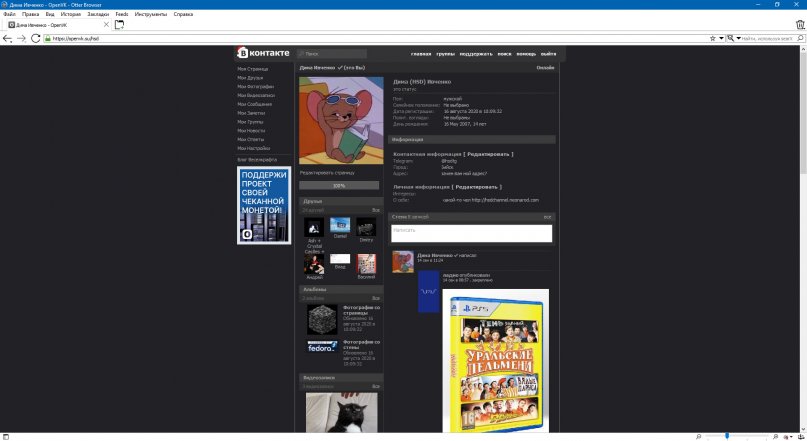Expand the bookmark star dropdown arrow
The image size is (807, 441).
click(x=721, y=39)
